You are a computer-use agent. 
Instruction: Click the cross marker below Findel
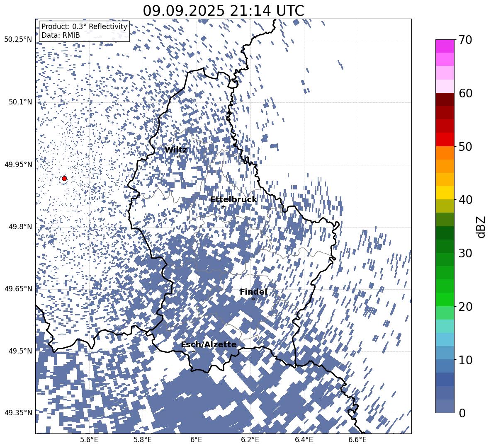pos(253,299)
